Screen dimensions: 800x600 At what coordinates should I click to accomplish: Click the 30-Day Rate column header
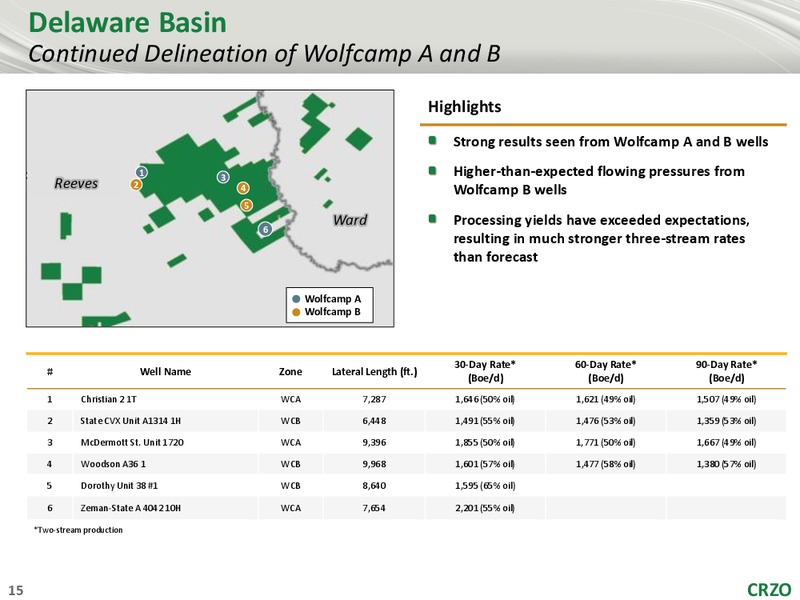point(485,371)
